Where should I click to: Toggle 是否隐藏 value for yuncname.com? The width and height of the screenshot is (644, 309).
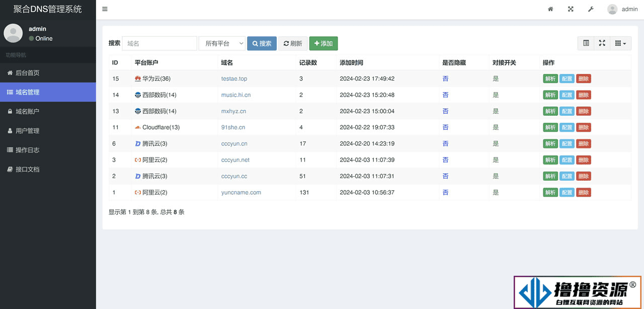coord(445,192)
